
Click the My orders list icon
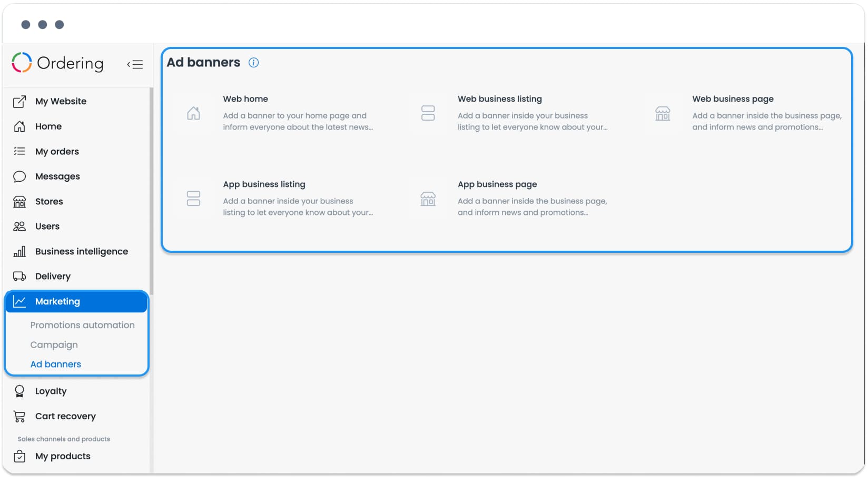[x=19, y=151]
